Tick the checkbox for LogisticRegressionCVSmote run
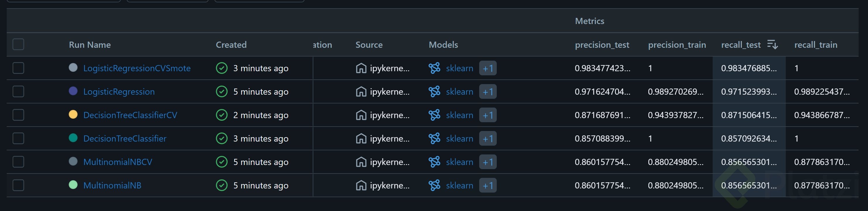This screenshot has width=868, height=211. (18, 68)
